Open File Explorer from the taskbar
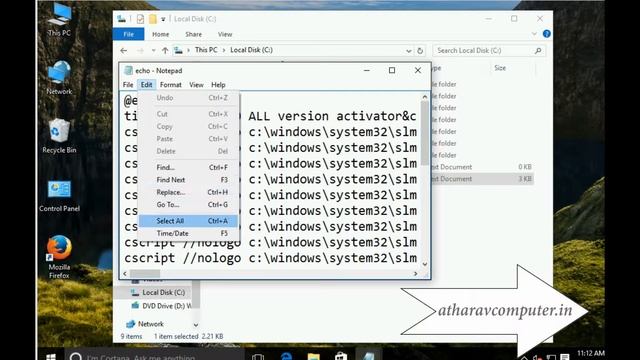Image resolution: width=640 pixels, height=360 pixels. tap(313, 356)
